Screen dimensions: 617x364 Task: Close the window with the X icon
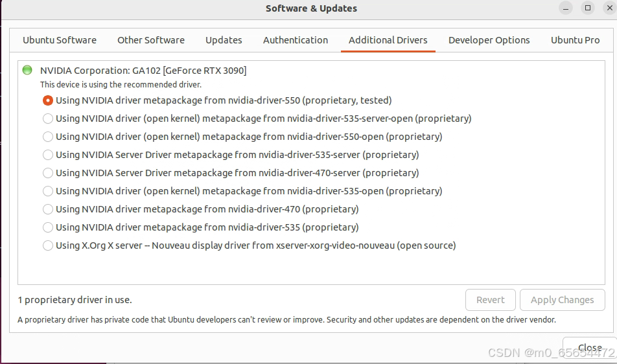click(609, 8)
